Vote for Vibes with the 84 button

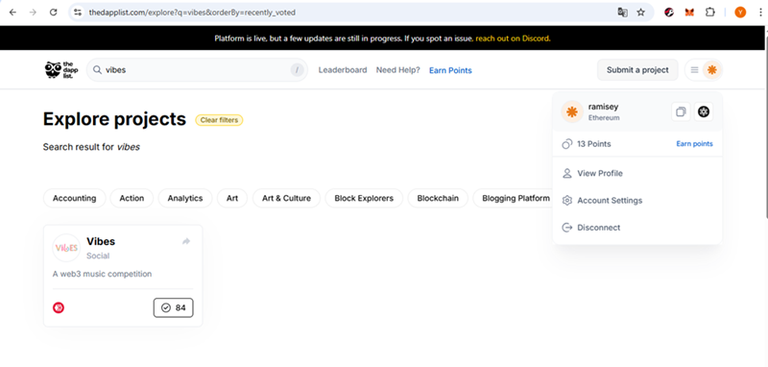pyautogui.click(x=173, y=308)
